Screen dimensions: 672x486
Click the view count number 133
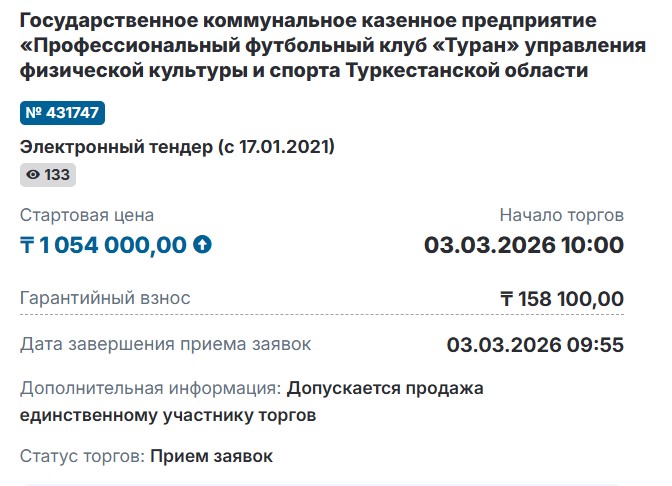[57, 175]
